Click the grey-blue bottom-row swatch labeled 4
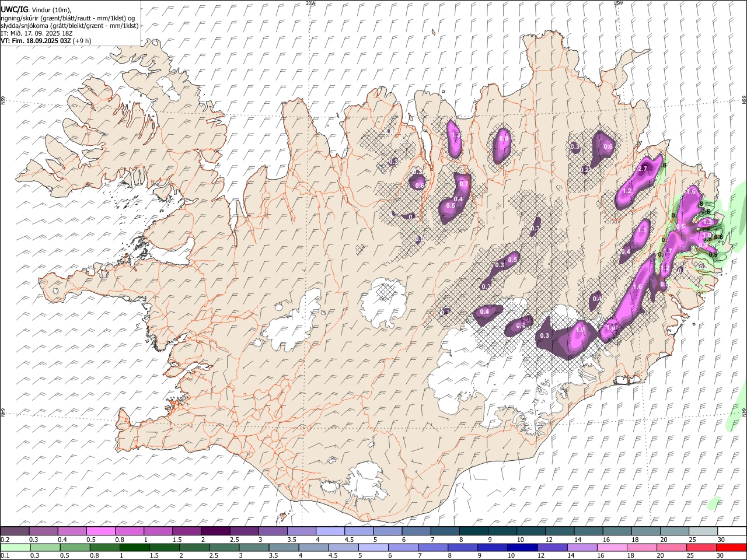The image size is (747, 560). tap(313, 548)
